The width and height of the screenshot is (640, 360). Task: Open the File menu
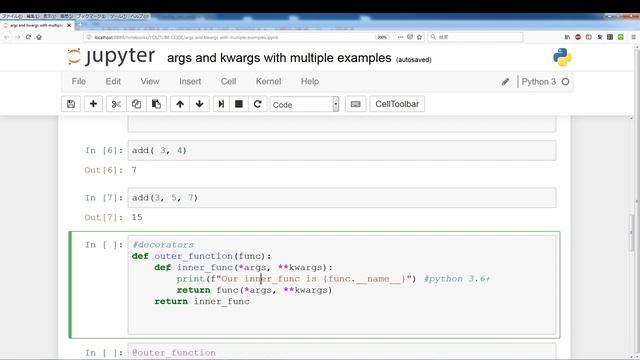click(x=79, y=81)
